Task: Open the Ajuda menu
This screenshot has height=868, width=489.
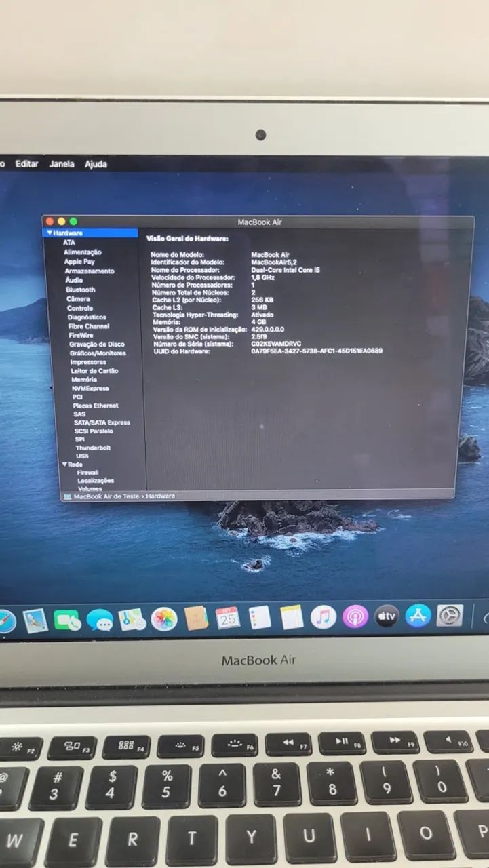Action: [96, 164]
